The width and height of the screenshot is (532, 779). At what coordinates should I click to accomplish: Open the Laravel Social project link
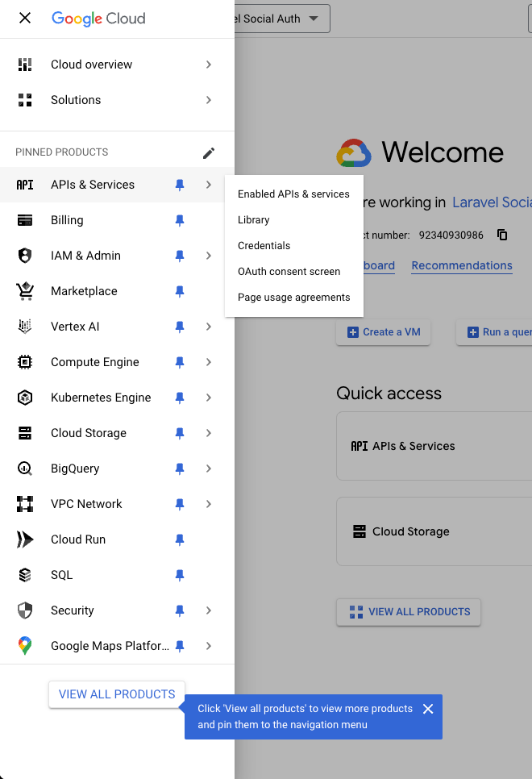(x=492, y=202)
